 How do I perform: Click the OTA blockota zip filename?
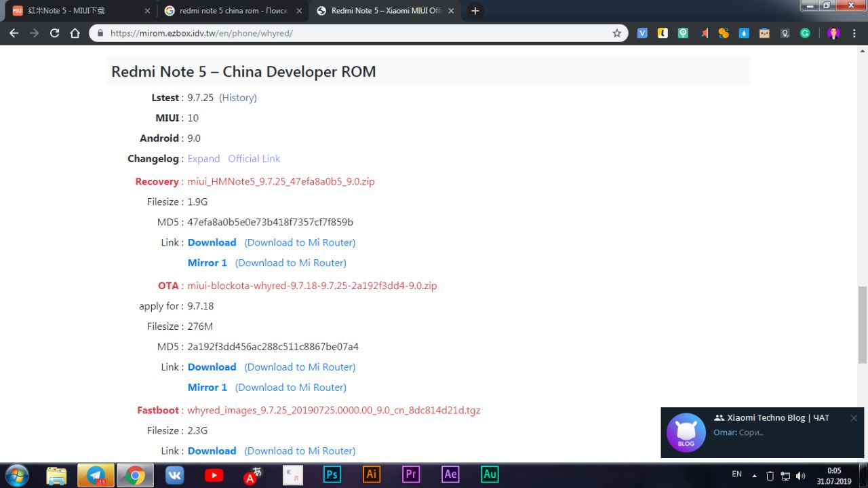[x=312, y=286]
